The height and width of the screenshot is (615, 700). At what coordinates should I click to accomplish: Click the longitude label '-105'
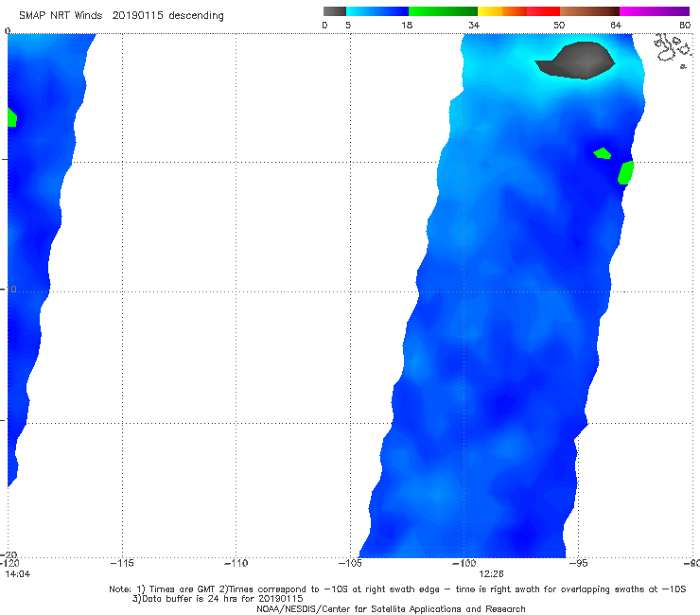350,563
